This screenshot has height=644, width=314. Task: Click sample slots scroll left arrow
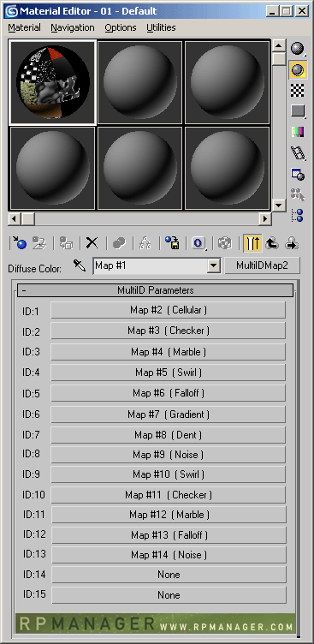[15, 219]
